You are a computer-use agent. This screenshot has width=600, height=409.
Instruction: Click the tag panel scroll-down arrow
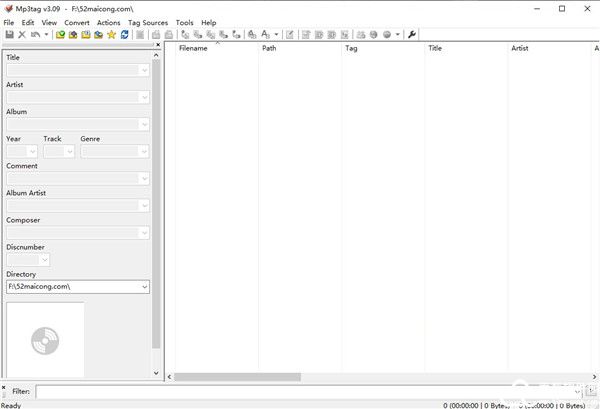click(x=156, y=373)
